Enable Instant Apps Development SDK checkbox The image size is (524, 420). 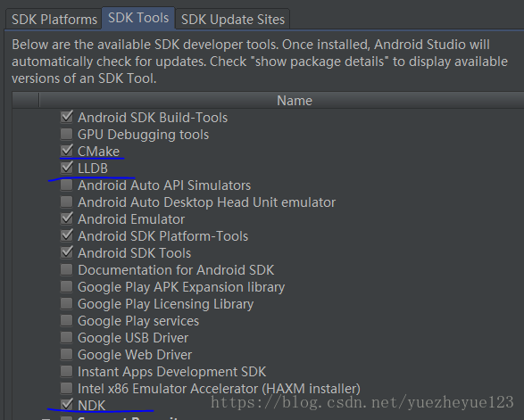(x=67, y=371)
